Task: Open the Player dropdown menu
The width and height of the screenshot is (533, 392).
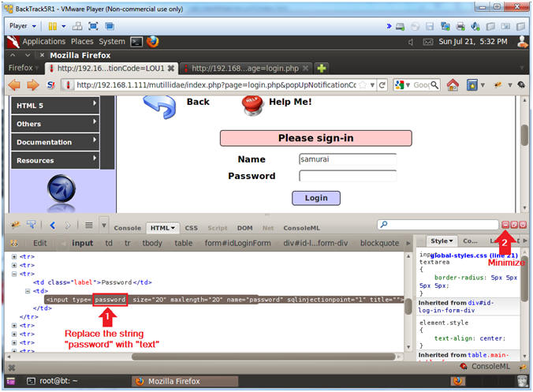Action: (23, 26)
